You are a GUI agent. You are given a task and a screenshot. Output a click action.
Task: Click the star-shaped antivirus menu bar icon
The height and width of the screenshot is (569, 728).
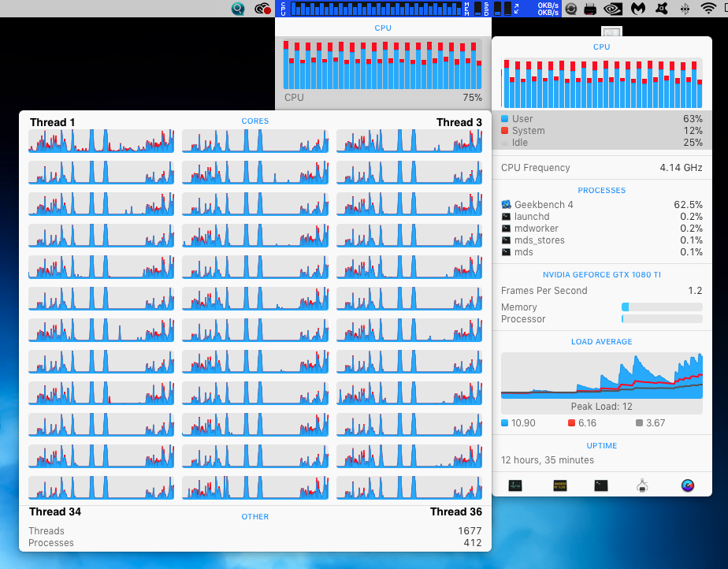(x=662, y=9)
